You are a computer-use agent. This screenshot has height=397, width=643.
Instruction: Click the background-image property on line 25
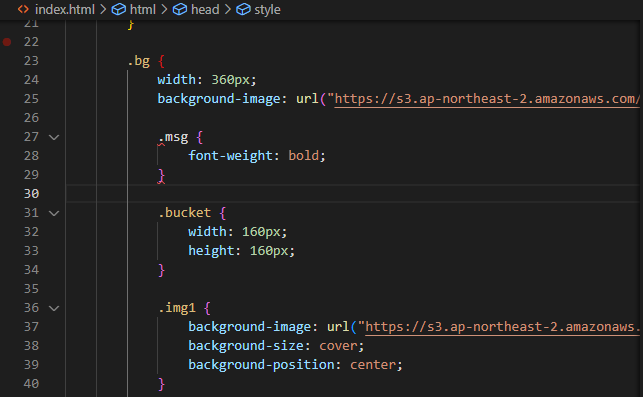pos(219,99)
